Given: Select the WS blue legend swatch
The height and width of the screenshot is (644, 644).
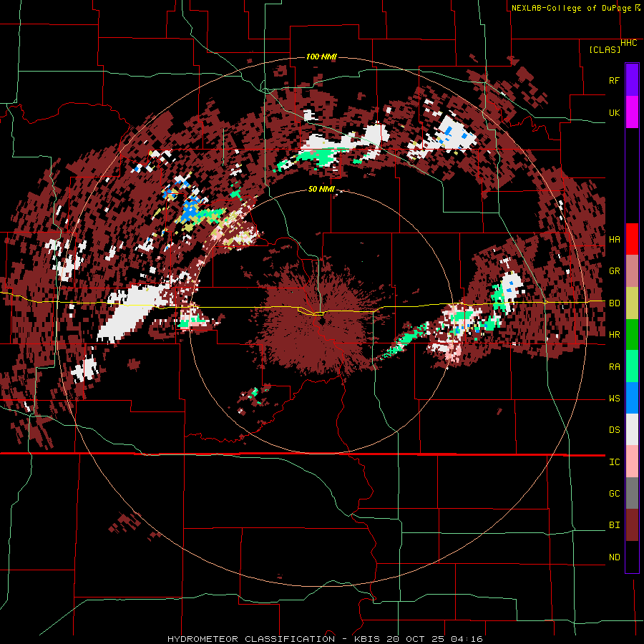Looking at the screenshot, I should (632, 398).
